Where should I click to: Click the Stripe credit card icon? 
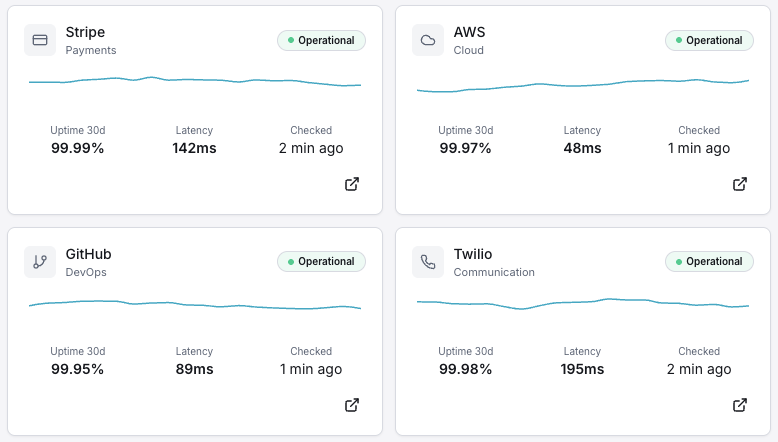(40, 40)
